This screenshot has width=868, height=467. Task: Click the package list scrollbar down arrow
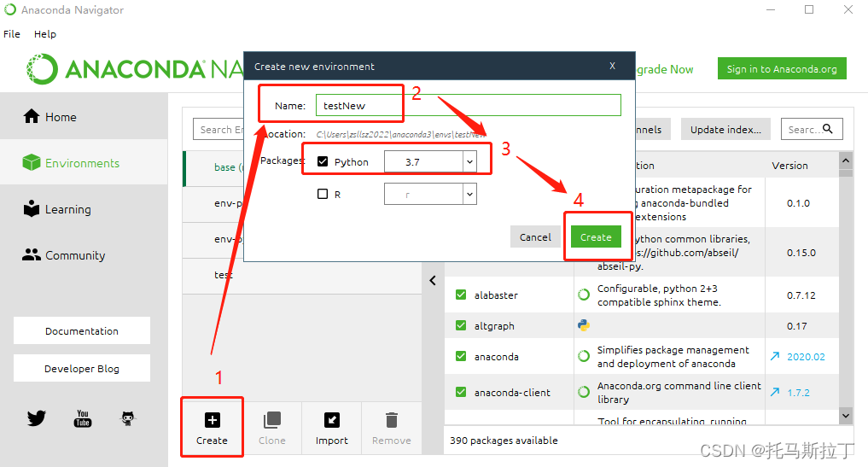(x=845, y=416)
